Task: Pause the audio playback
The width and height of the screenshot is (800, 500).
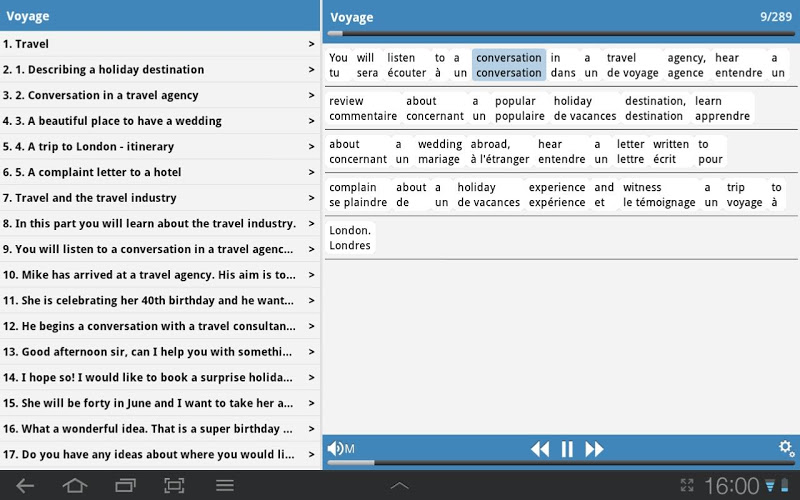Action: point(567,449)
